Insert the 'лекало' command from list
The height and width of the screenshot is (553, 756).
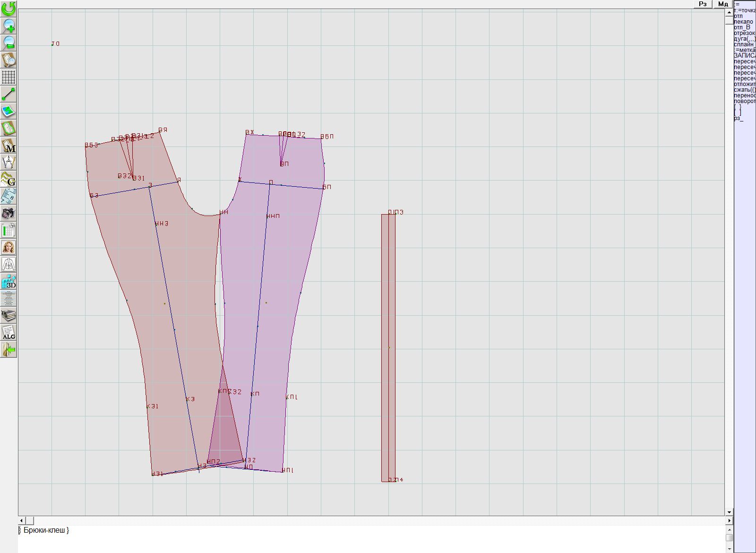point(743,22)
